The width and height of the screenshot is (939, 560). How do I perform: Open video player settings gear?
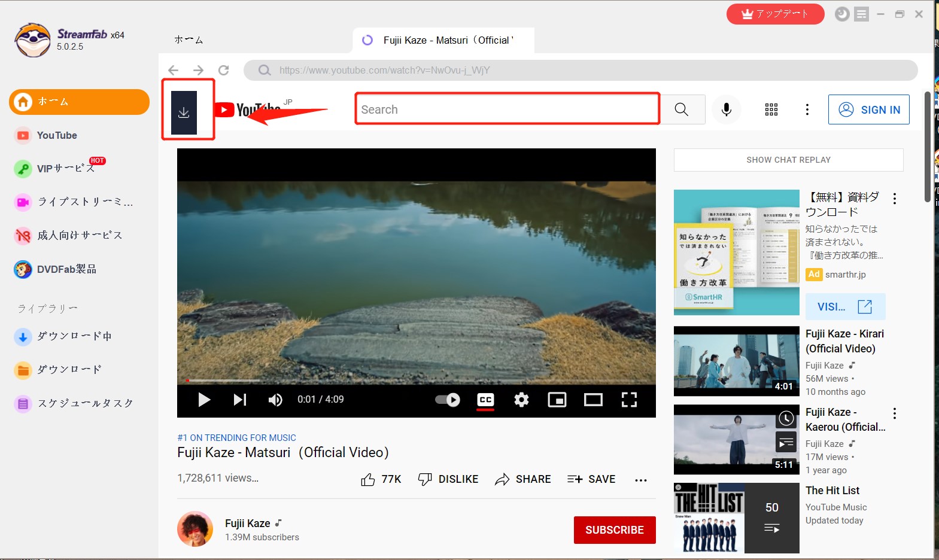point(521,400)
